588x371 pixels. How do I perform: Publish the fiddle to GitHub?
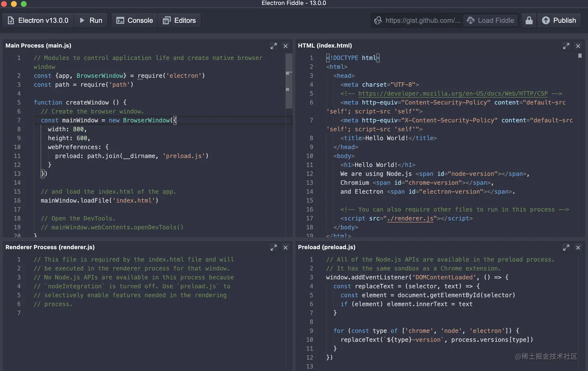pos(559,20)
